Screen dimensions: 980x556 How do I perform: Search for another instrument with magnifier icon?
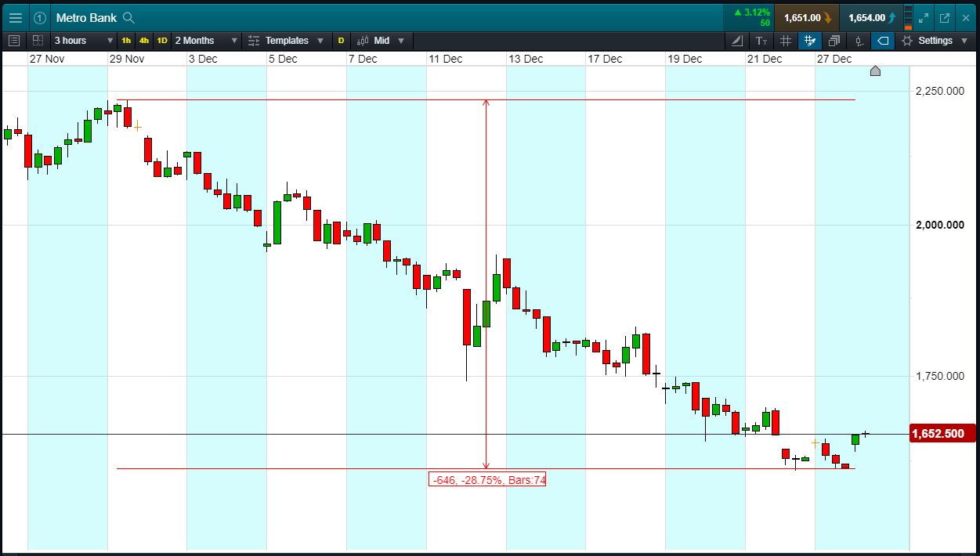tap(129, 18)
